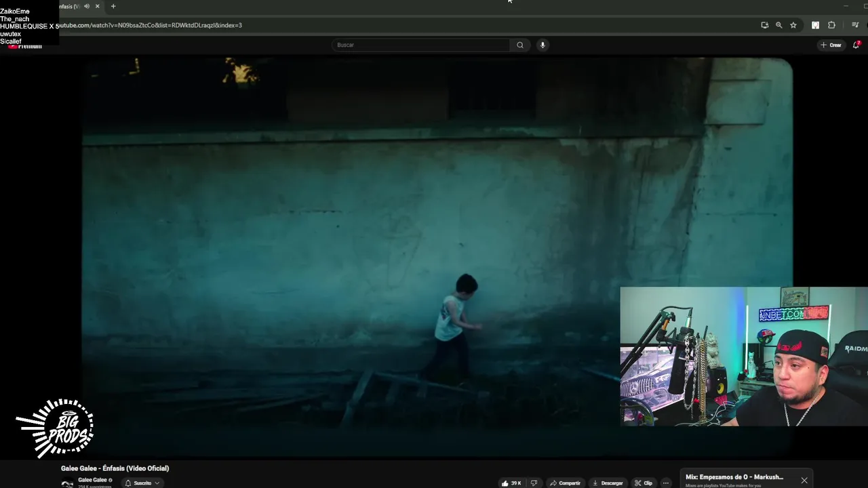Click the install app icon in address bar
Screen dimensions: 868x488
coord(764,25)
